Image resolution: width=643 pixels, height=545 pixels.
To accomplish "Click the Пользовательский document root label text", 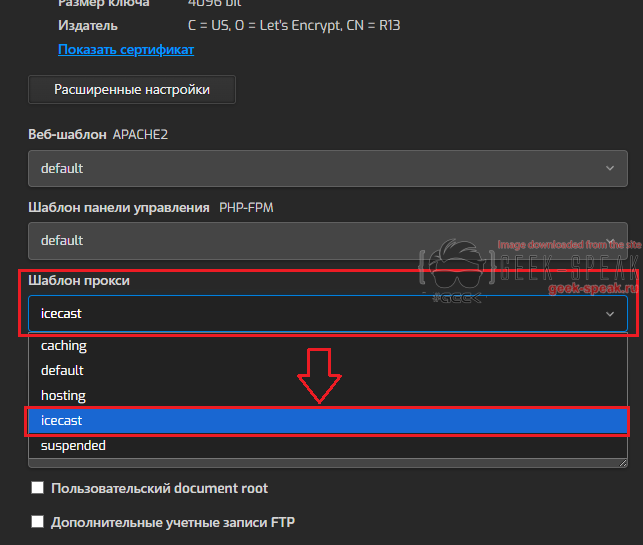I will click(159, 488).
